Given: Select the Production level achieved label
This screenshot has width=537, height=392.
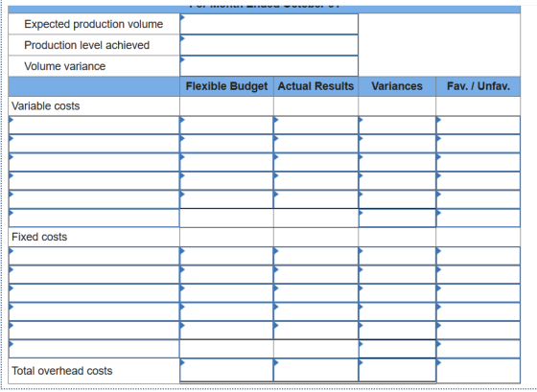Looking at the screenshot, I should tap(86, 45).
